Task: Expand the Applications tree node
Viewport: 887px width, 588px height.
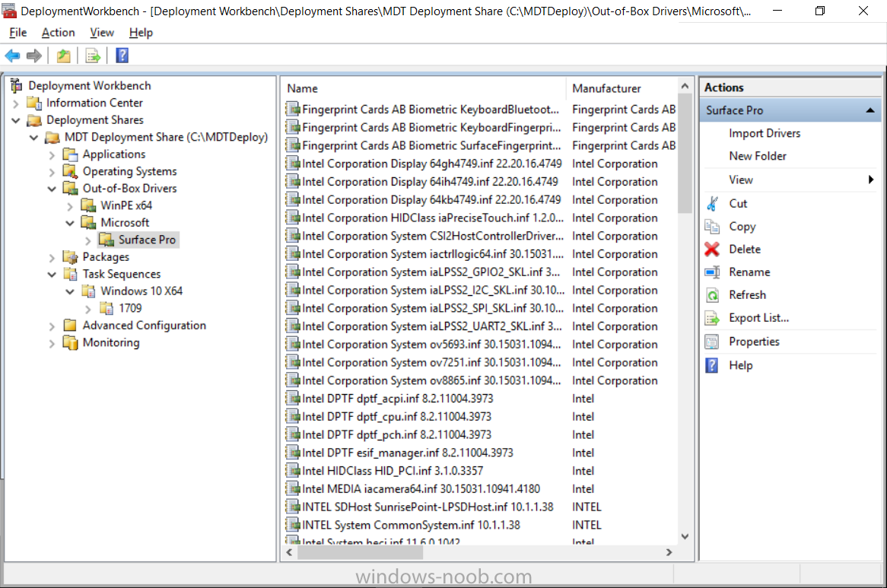Action: click(x=52, y=155)
